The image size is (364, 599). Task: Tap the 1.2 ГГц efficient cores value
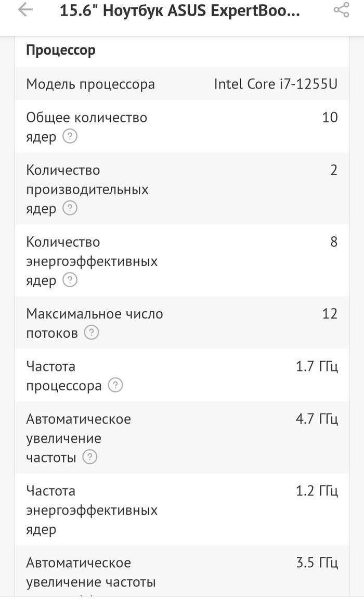[317, 491]
